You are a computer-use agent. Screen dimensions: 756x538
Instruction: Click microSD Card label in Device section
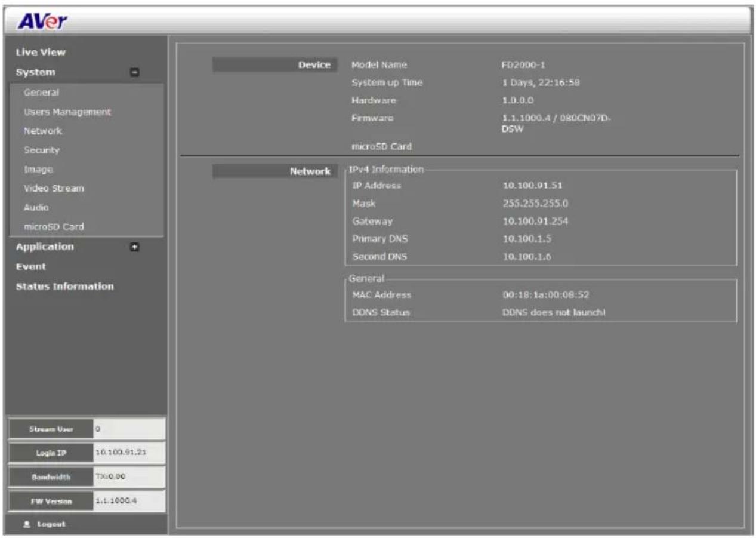(x=381, y=146)
